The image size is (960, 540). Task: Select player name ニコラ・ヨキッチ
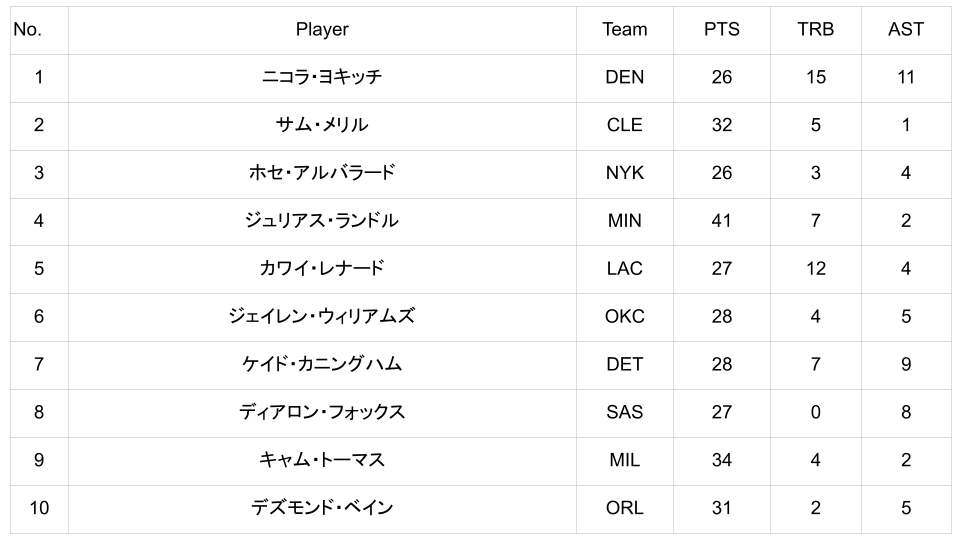pyautogui.click(x=322, y=77)
